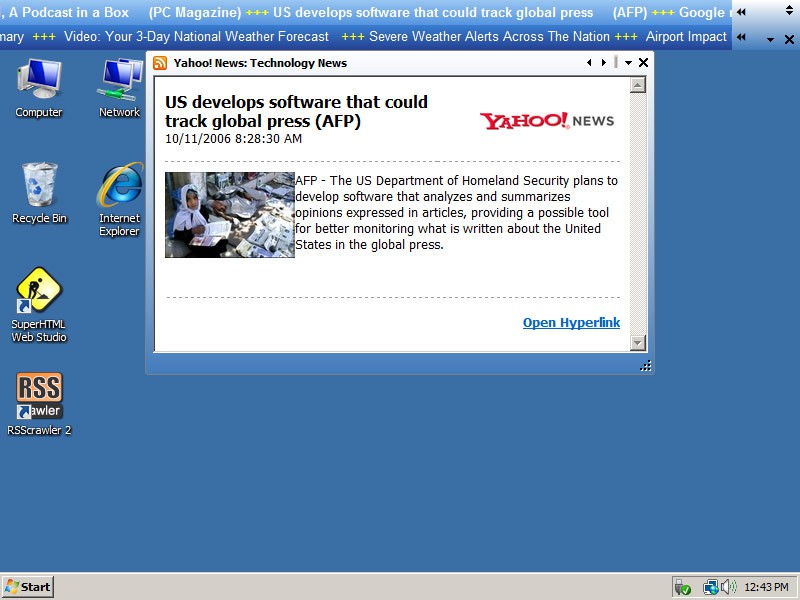Click the up/down arrows on top ticker bar
Viewport: 800px width, 600px height.
click(x=789, y=10)
